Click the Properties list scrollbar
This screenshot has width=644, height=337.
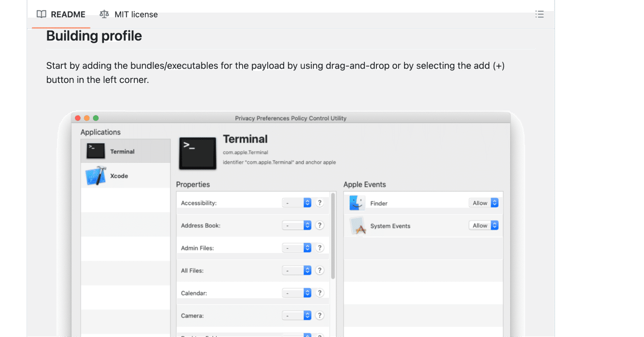click(333, 236)
